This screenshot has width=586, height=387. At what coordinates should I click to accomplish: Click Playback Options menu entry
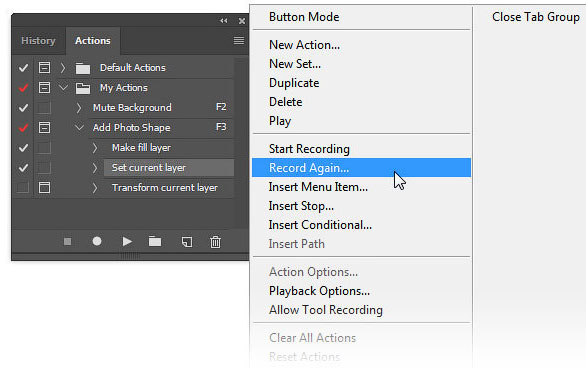(x=319, y=291)
